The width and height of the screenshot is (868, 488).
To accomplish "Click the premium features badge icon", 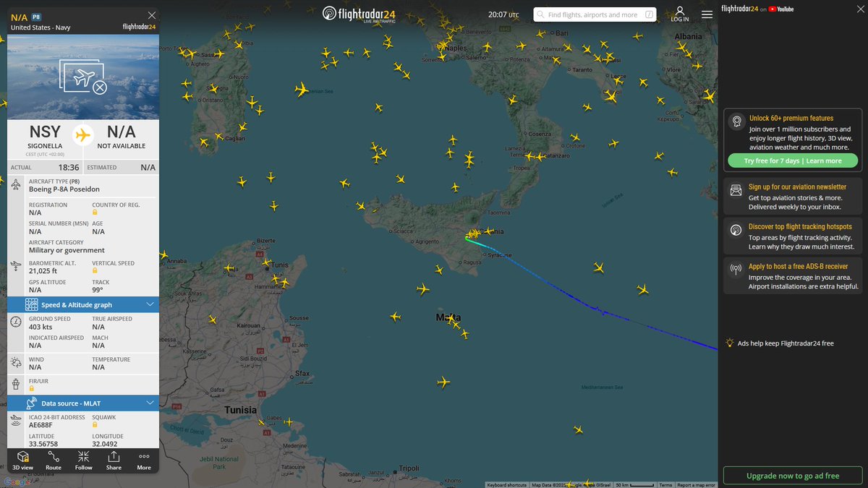I will [x=736, y=121].
